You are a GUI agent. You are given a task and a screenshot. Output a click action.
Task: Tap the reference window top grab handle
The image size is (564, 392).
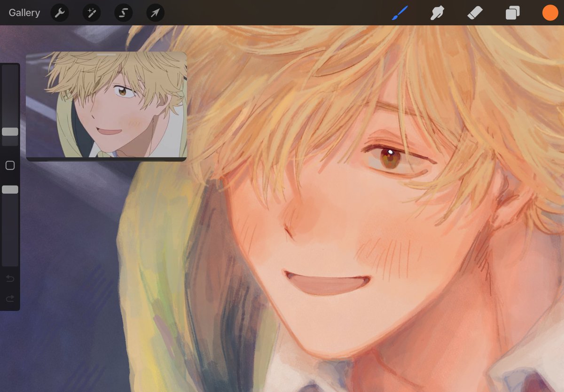[106, 55]
